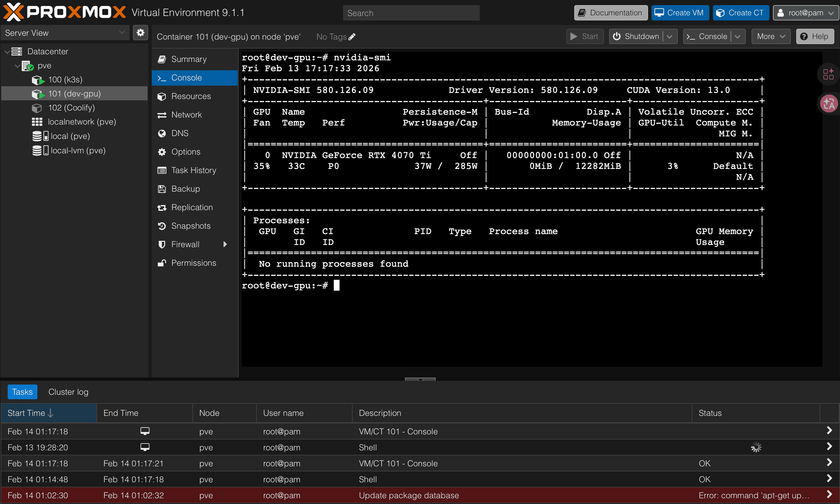Click the Start button
Image resolution: width=840 pixels, height=504 pixels.
pyautogui.click(x=585, y=36)
